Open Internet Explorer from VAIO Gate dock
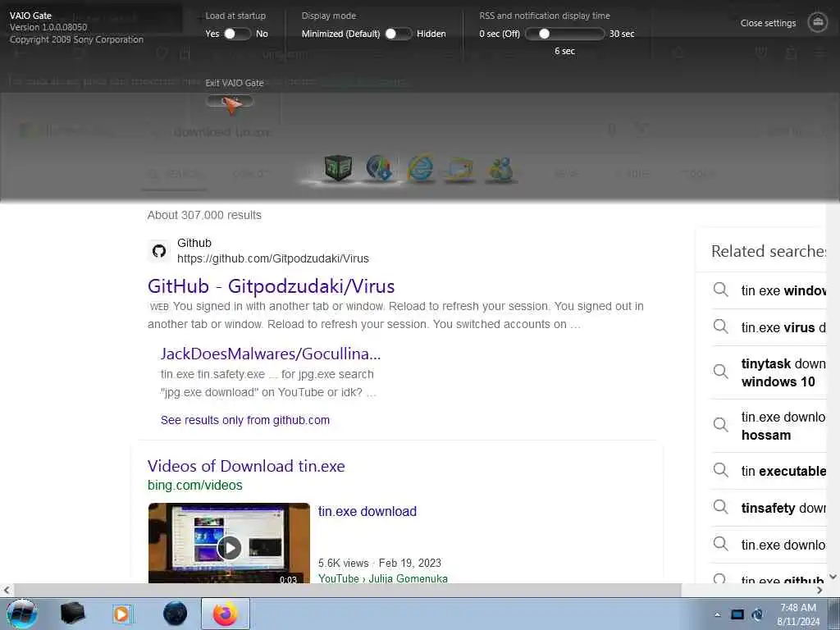840x630 pixels. (421, 169)
